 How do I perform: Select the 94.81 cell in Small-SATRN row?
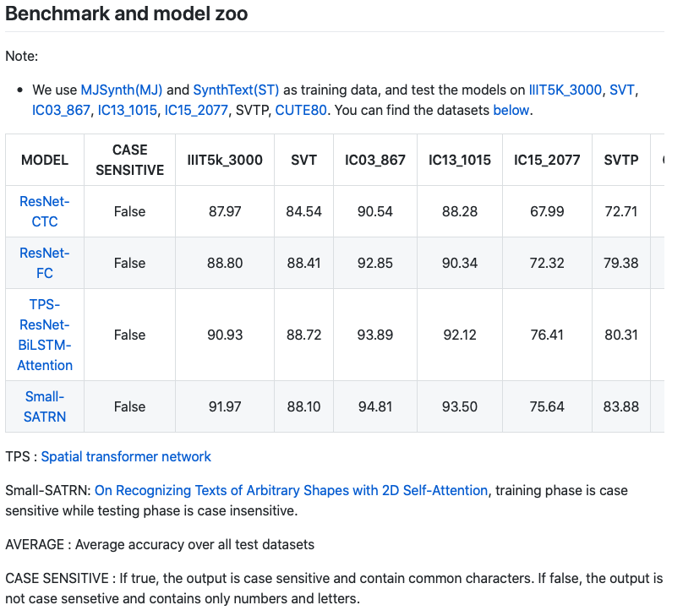(x=375, y=406)
